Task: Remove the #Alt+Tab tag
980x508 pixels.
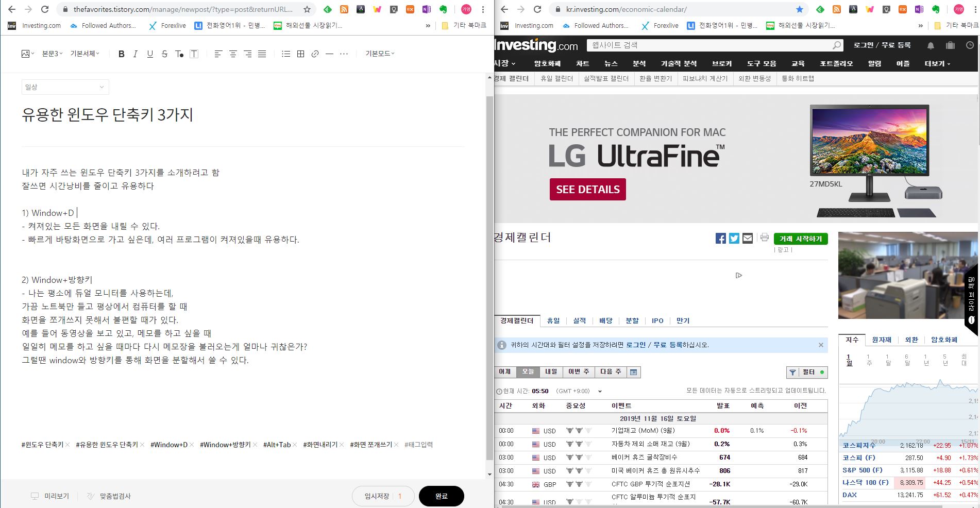Action: 295,445
